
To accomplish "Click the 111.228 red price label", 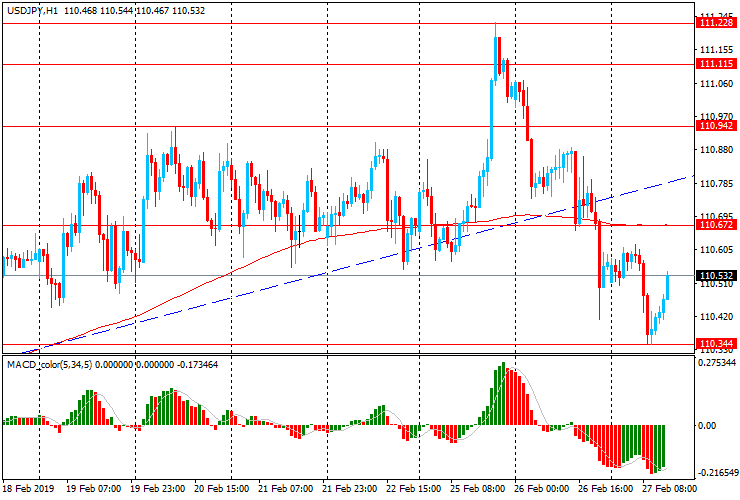I will [717, 23].
